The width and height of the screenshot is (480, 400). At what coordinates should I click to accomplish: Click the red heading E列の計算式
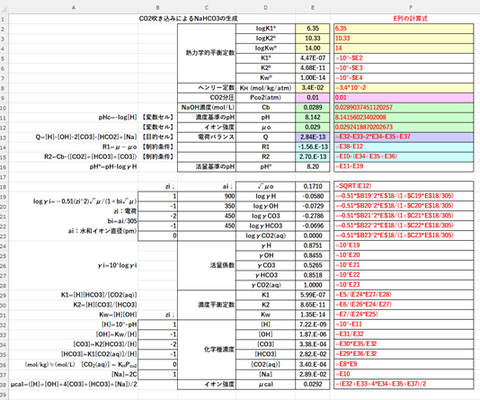(410, 19)
